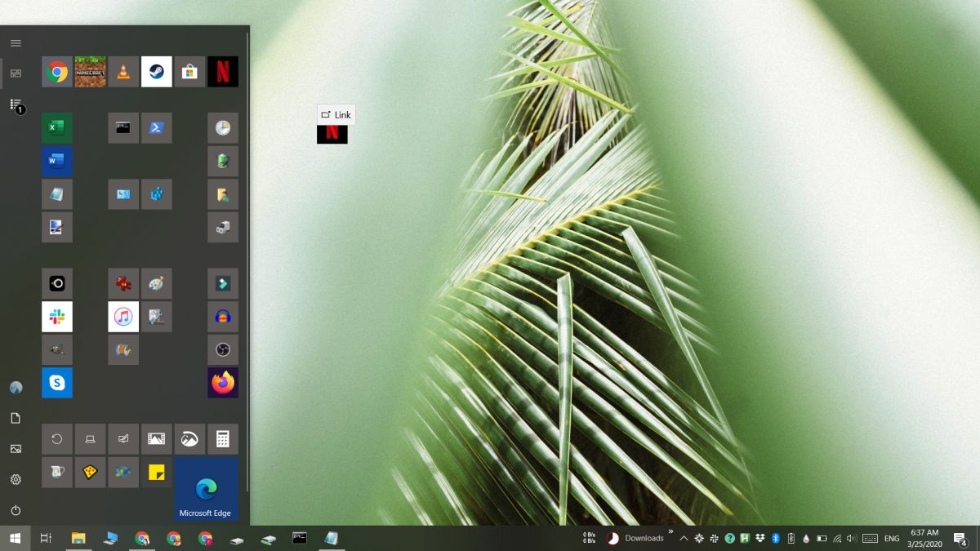This screenshot has height=551, width=980.
Task: Open the pizza slice app tile
Action: point(91,472)
